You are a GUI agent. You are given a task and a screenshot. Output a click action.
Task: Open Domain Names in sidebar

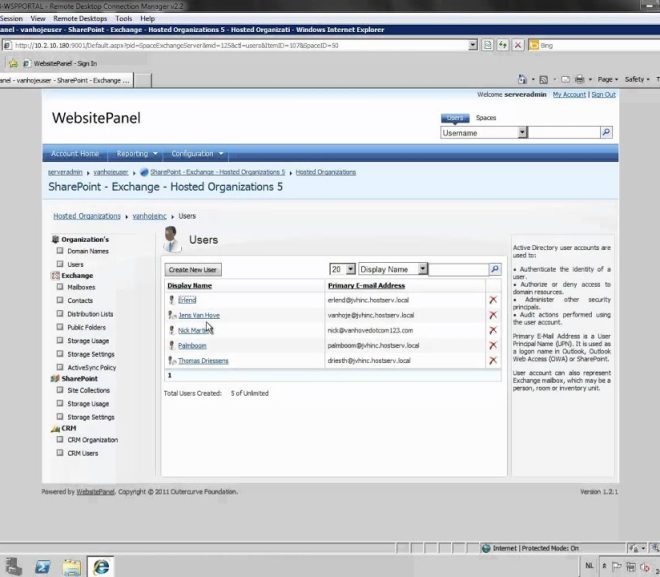[x=88, y=251]
